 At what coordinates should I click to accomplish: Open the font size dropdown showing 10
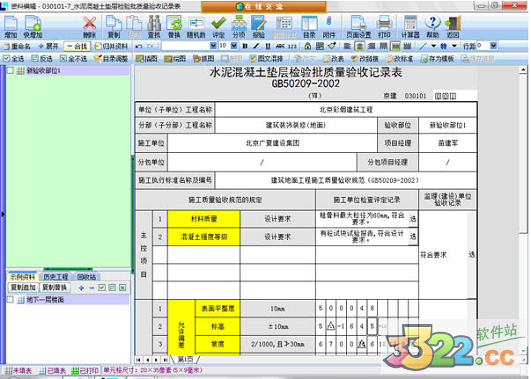coord(234,45)
